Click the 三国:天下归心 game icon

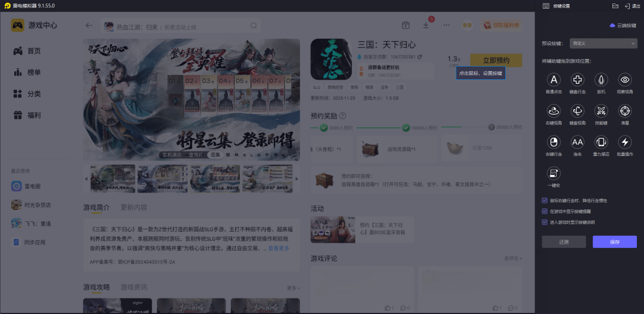[x=331, y=59]
